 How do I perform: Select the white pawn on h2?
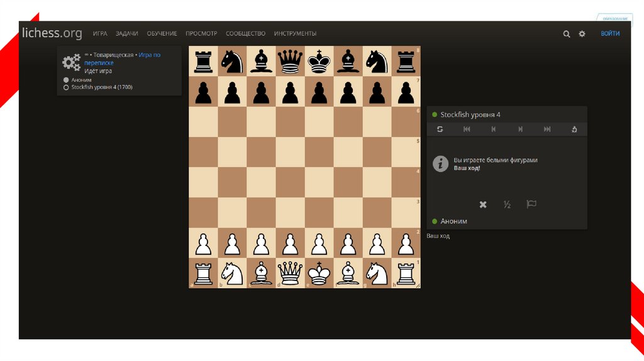click(x=406, y=243)
